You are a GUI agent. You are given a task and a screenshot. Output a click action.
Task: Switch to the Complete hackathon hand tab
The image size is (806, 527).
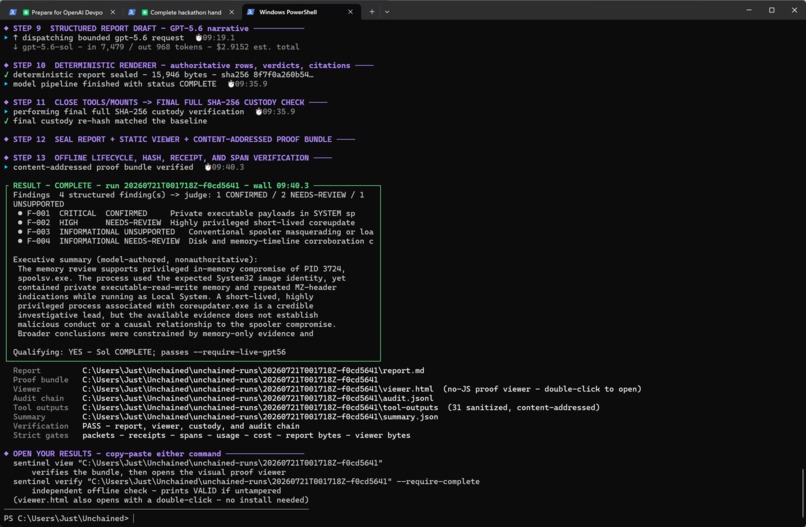tap(181, 12)
